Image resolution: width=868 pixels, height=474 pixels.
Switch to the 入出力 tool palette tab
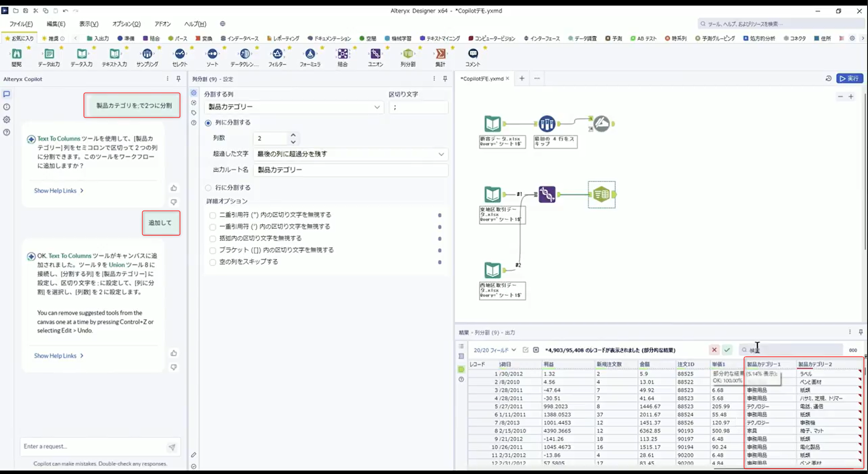pos(98,38)
